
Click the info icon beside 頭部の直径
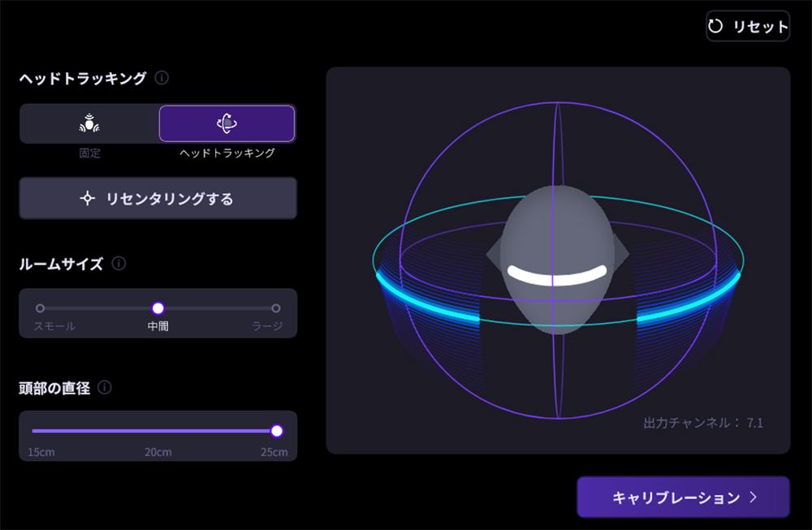[x=104, y=387]
